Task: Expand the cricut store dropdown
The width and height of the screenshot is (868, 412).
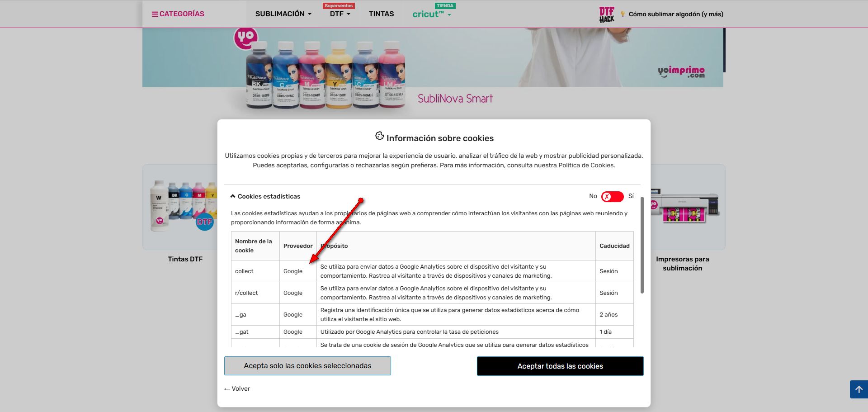Action: [x=432, y=14]
